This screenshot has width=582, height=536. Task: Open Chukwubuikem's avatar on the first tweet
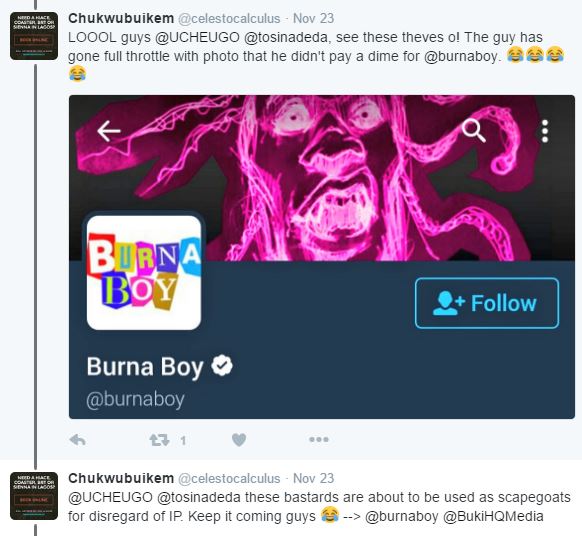pos(34,36)
